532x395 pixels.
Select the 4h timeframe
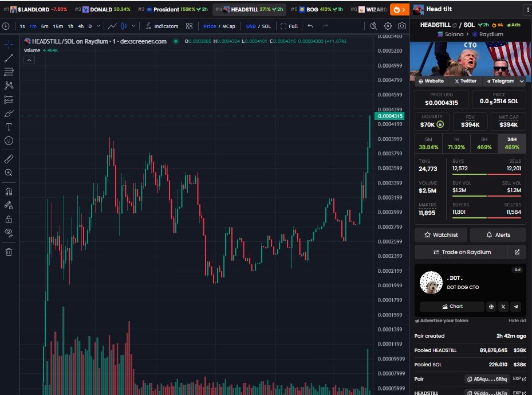click(81, 26)
